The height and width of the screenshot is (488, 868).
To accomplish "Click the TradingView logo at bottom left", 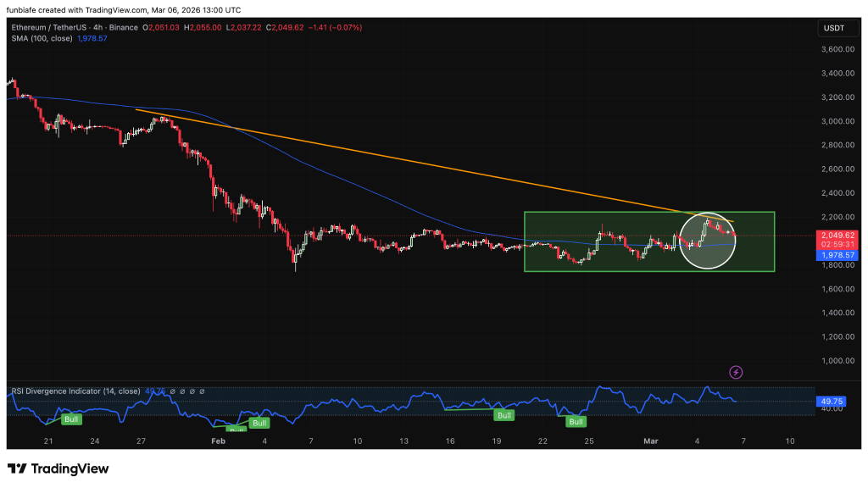I will 58,469.
